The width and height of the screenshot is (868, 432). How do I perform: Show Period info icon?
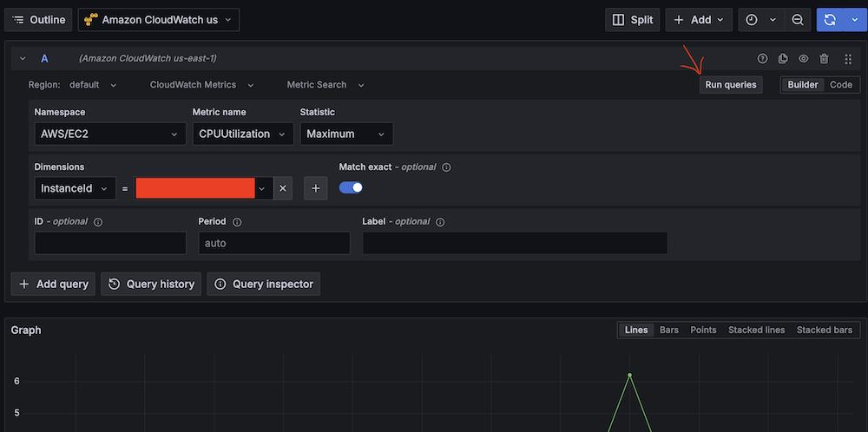(237, 222)
